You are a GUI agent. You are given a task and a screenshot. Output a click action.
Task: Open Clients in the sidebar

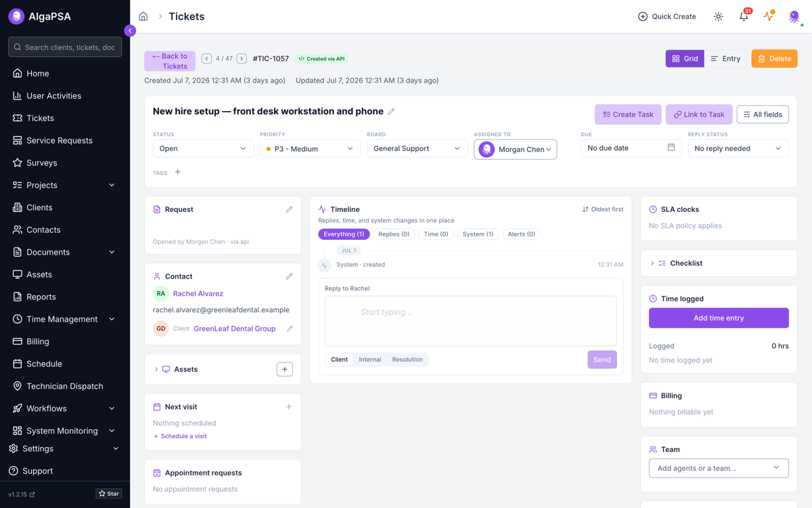pyautogui.click(x=65, y=207)
